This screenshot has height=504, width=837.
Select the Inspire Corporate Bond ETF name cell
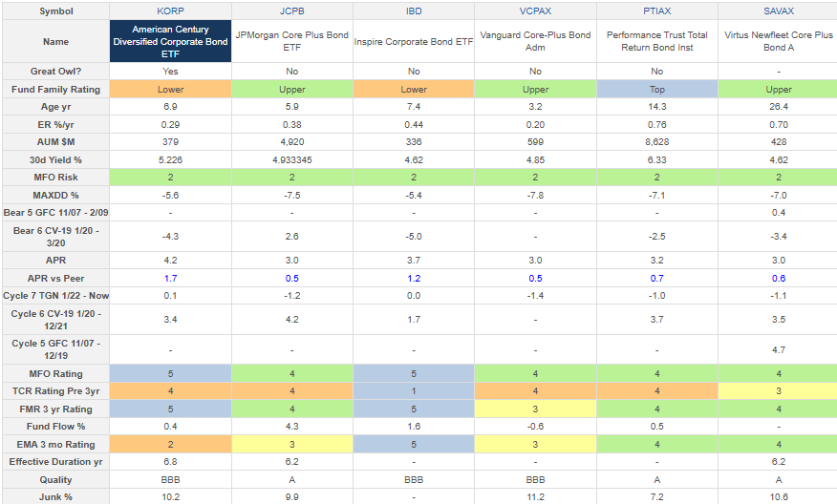[414, 42]
